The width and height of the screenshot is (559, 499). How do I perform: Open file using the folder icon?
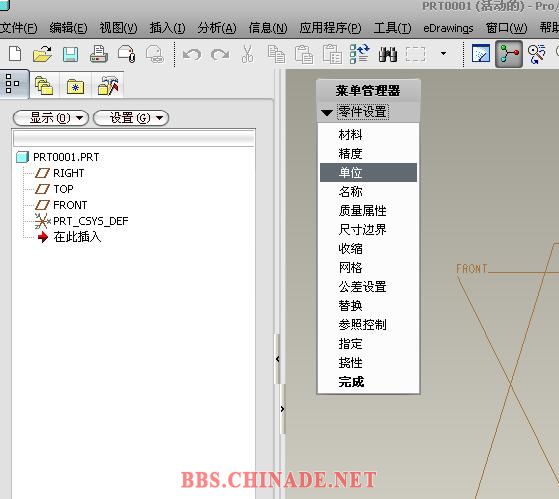(42, 54)
